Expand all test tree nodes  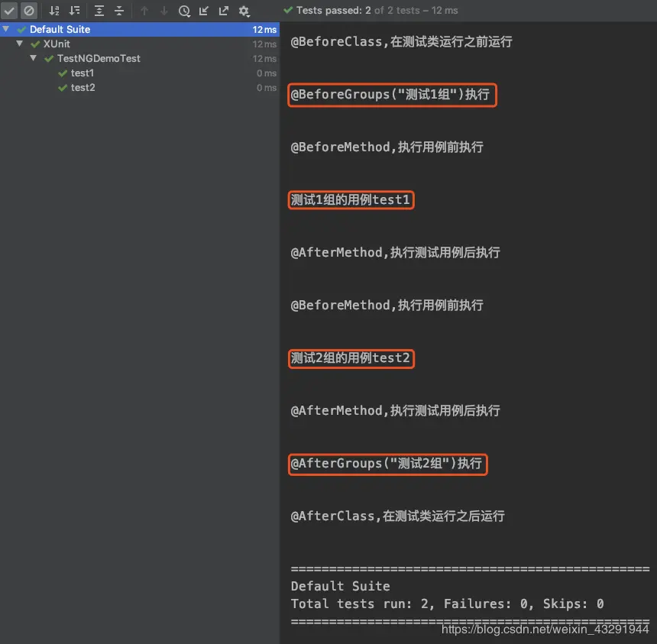point(99,11)
